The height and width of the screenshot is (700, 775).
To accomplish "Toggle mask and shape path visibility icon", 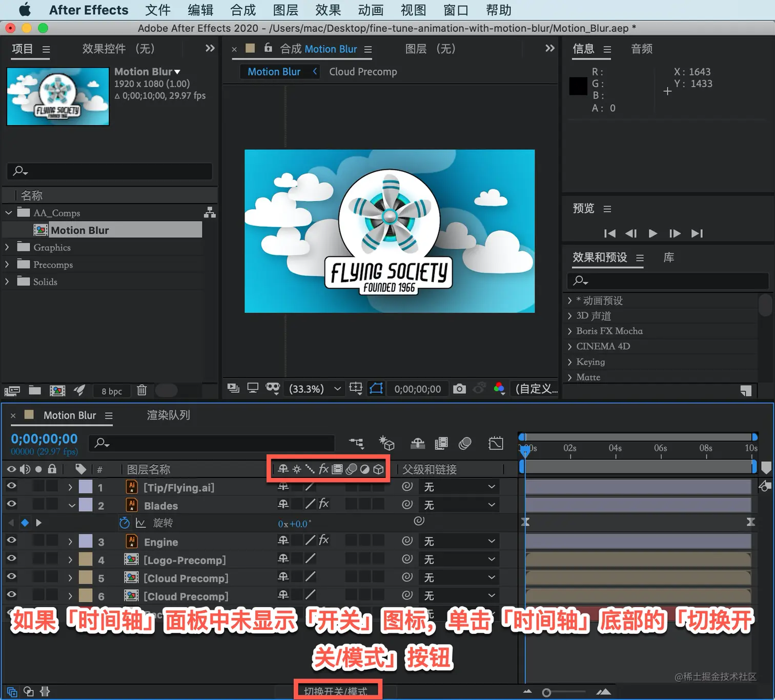I will pos(376,388).
